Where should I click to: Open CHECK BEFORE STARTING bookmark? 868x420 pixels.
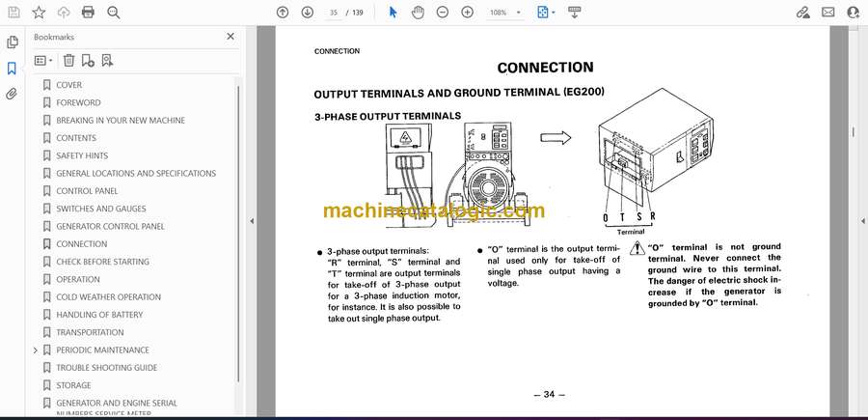102,262
